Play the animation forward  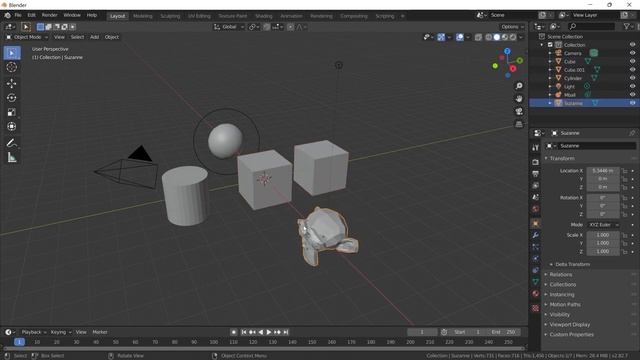269,332
